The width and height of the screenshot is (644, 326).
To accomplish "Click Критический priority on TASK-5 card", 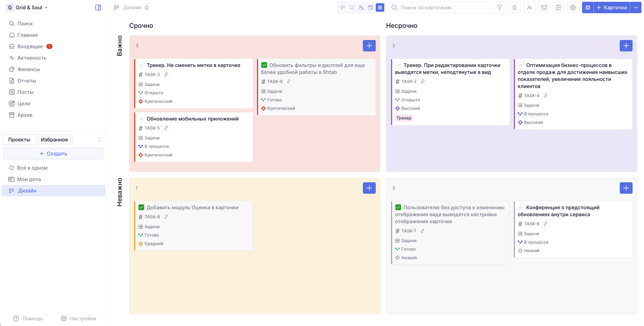I will [155, 155].
